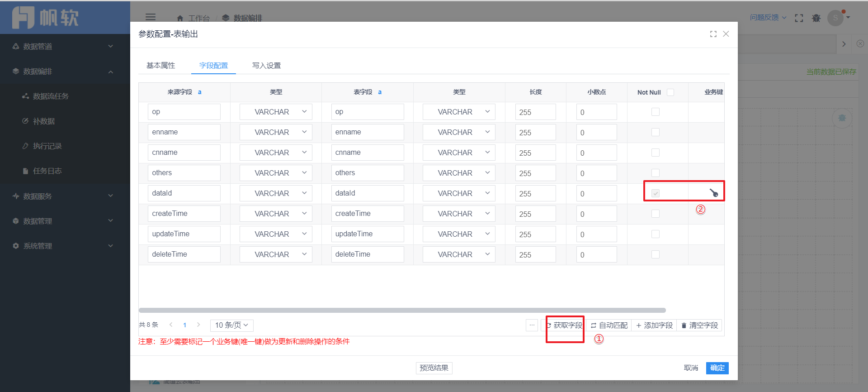
Task: Expand the 系统管理 sidebar menu
Action: (65, 246)
